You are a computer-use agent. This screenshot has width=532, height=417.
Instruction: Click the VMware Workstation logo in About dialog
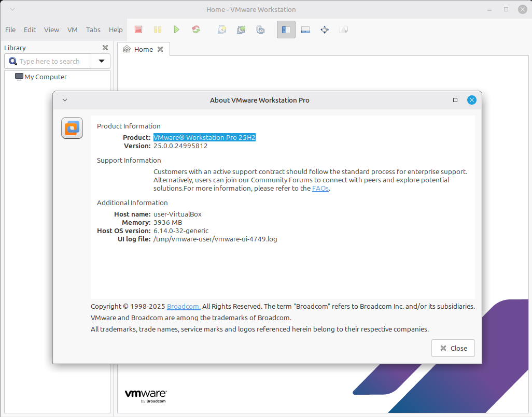72,128
